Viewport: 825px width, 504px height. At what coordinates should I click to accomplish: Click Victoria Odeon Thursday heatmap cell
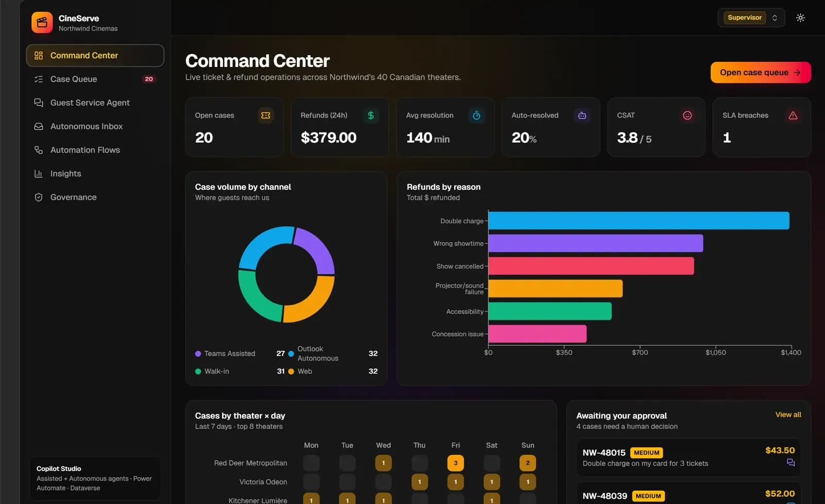pos(420,482)
